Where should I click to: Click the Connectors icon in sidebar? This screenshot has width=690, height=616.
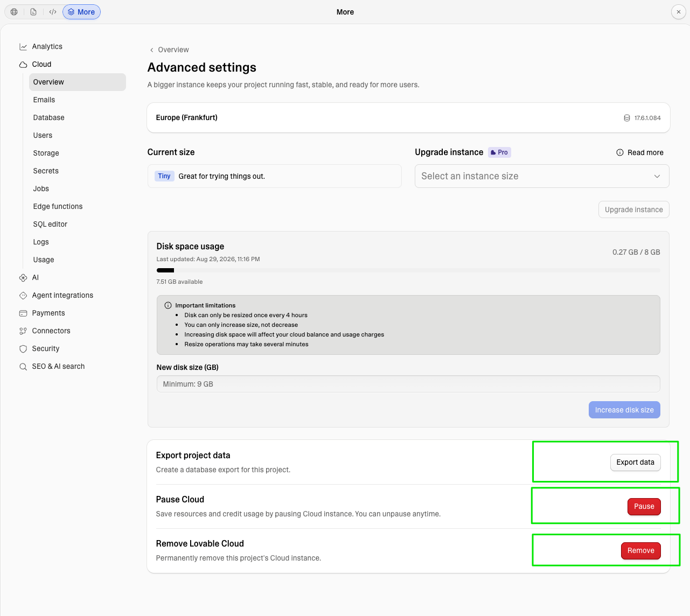(x=23, y=331)
